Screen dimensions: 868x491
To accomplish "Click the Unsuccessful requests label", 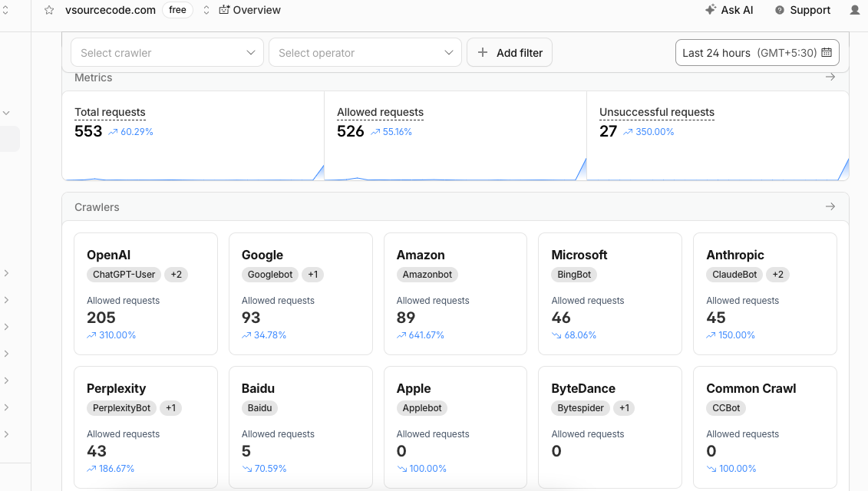I will point(656,112).
